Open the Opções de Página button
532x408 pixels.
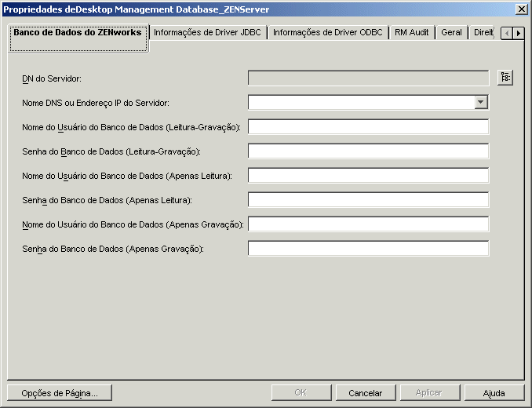pyautogui.click(x=60, y=393)
